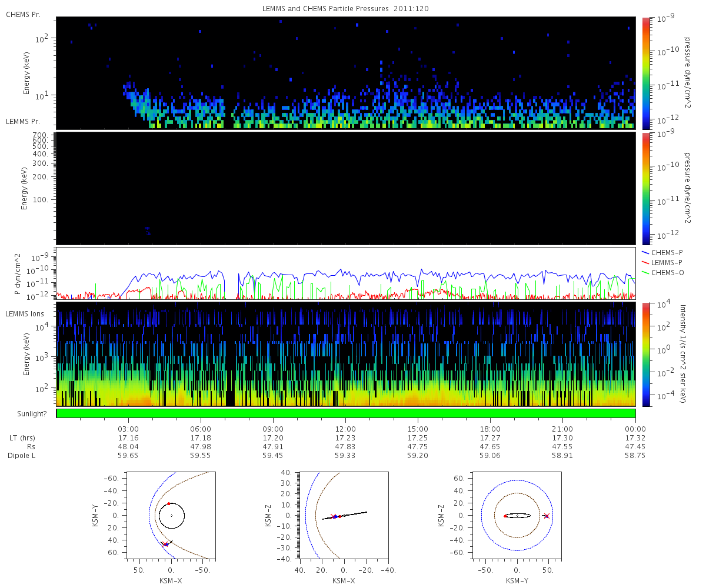The height and width of the screenshot is (588, 706).
Task: Click spacecraft marker in KSM-X/KSM-Y orbit plot
Action: coord(166,544)
